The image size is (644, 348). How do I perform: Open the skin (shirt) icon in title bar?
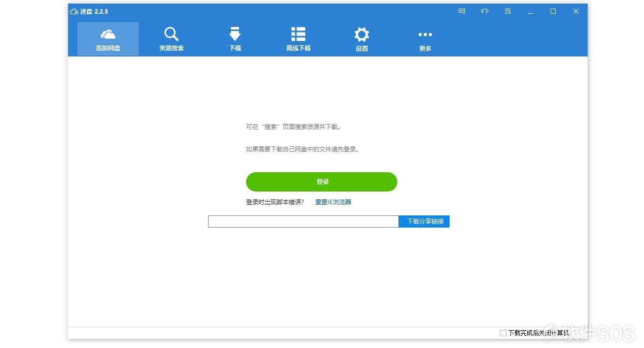[x=485, y=11]
